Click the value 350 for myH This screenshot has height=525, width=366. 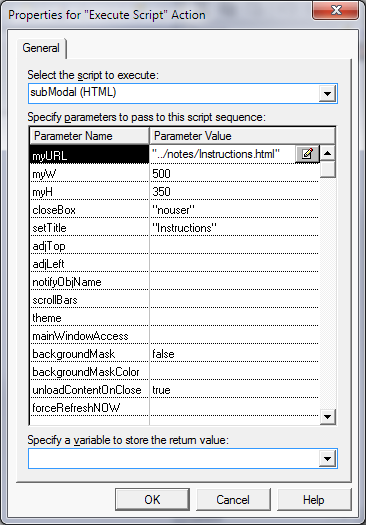click(x=234, y=192)
